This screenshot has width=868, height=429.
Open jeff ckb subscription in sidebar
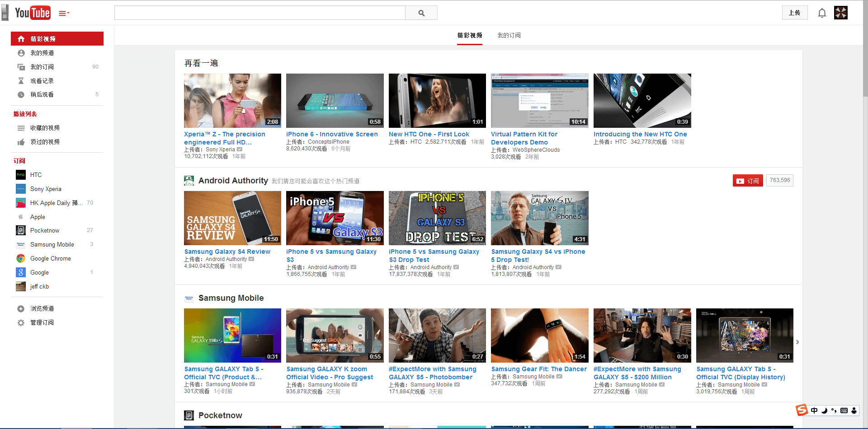[x=57, y=286]
